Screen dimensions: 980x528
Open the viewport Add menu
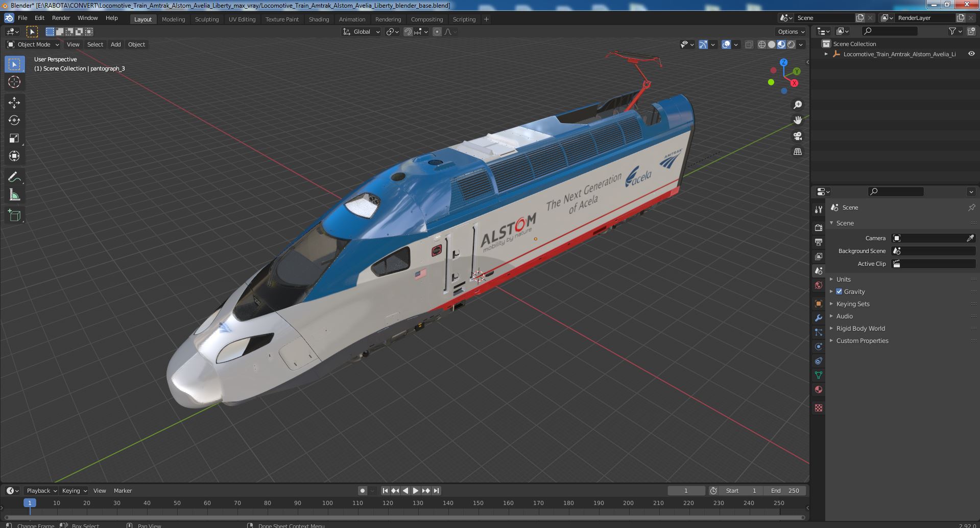coord(116,44)
